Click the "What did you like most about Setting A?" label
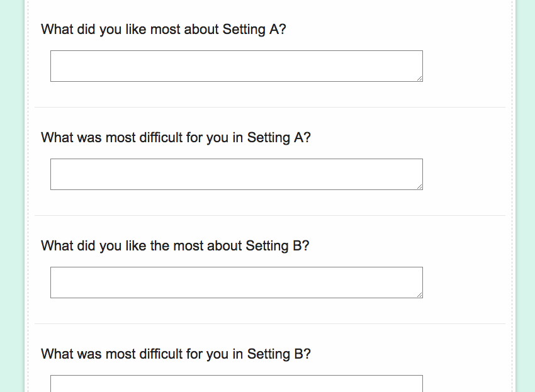The height and width of the screenshot is (392, 535). point(163,30)
